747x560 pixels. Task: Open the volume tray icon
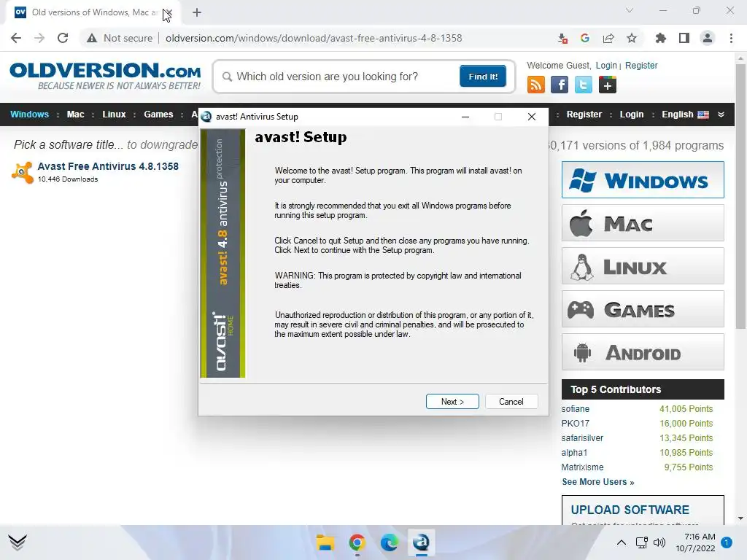coord(659,542)
